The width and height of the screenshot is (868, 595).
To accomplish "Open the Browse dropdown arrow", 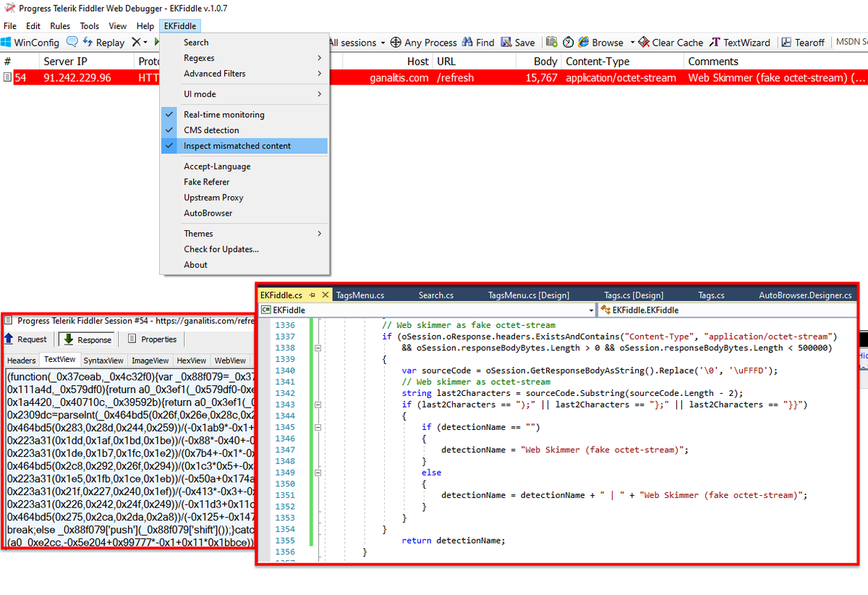I will 632,43.
